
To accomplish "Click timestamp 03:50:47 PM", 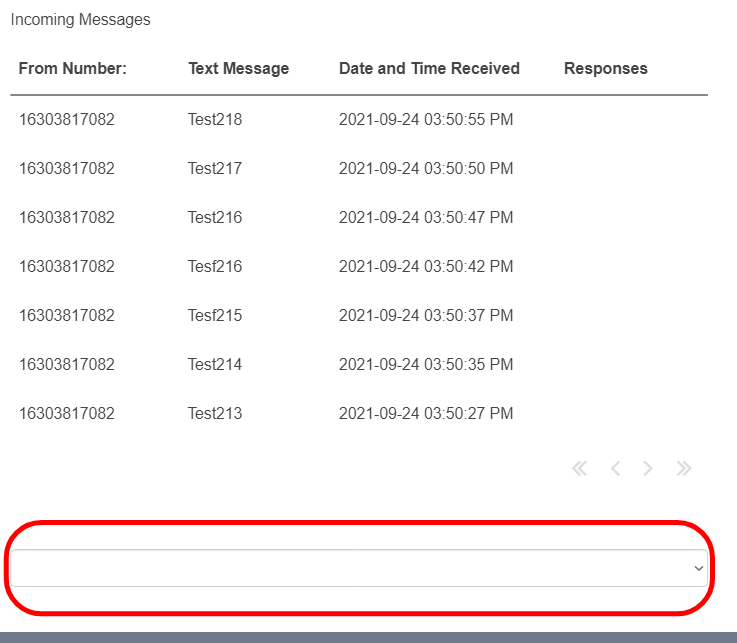I will coord(469,218).
